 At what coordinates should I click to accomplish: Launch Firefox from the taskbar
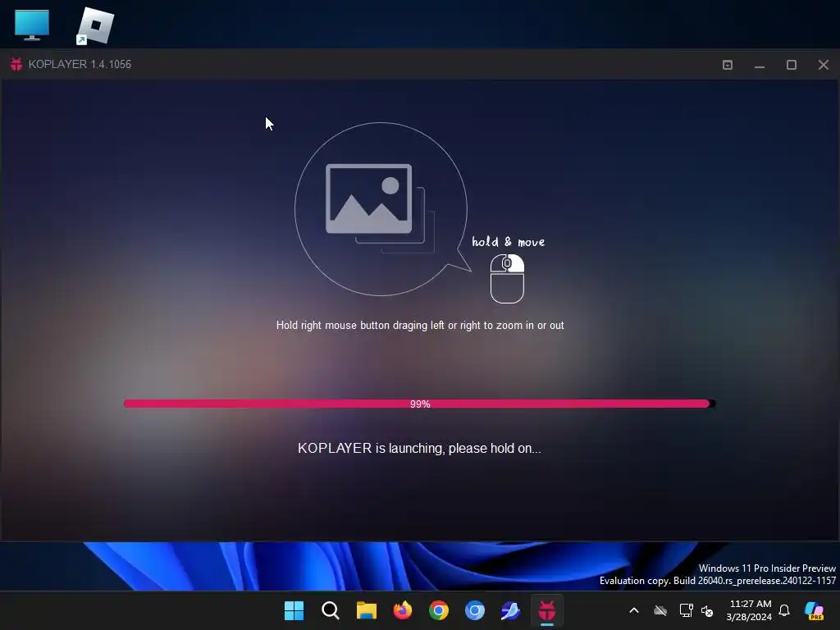tap(403, 610)
